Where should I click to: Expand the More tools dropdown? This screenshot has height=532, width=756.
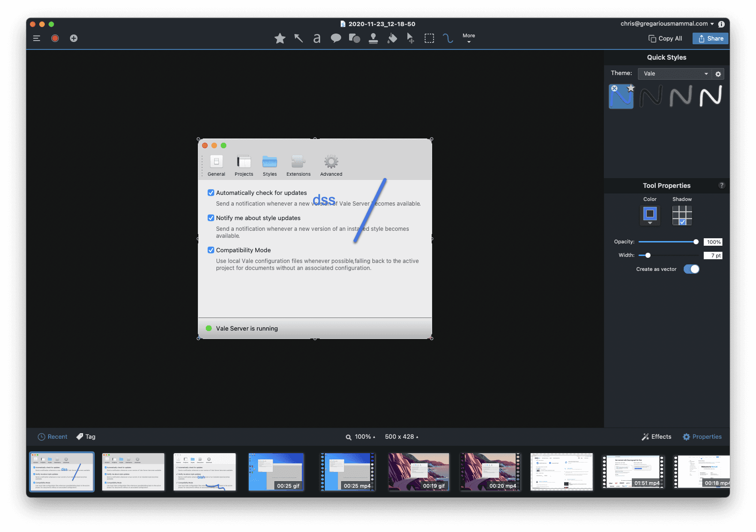pos(469,38)
